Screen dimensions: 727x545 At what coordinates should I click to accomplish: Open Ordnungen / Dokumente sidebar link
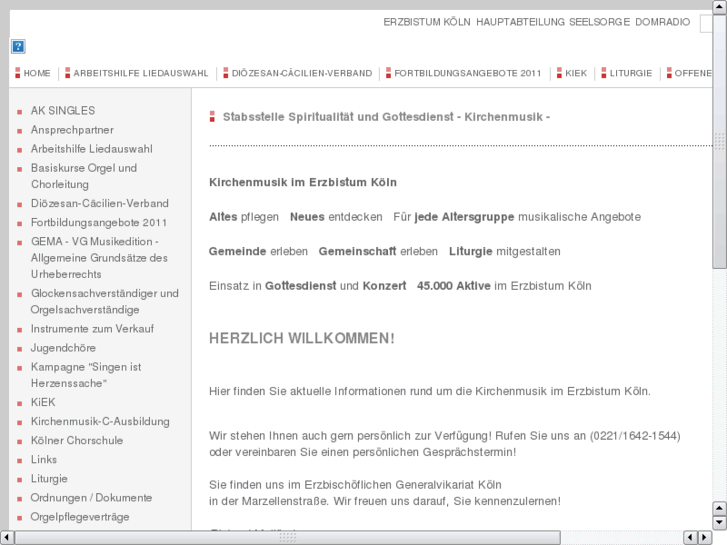[x=91, y=498]
